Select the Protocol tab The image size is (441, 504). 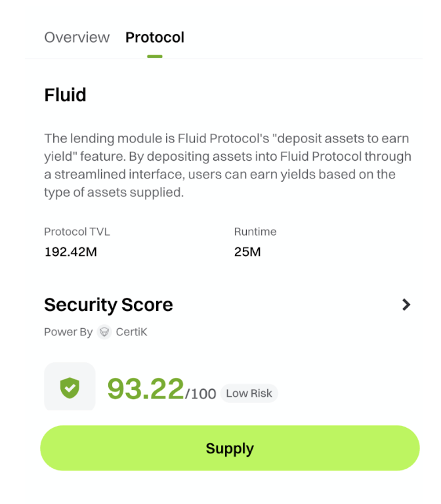tap(155, 37)
